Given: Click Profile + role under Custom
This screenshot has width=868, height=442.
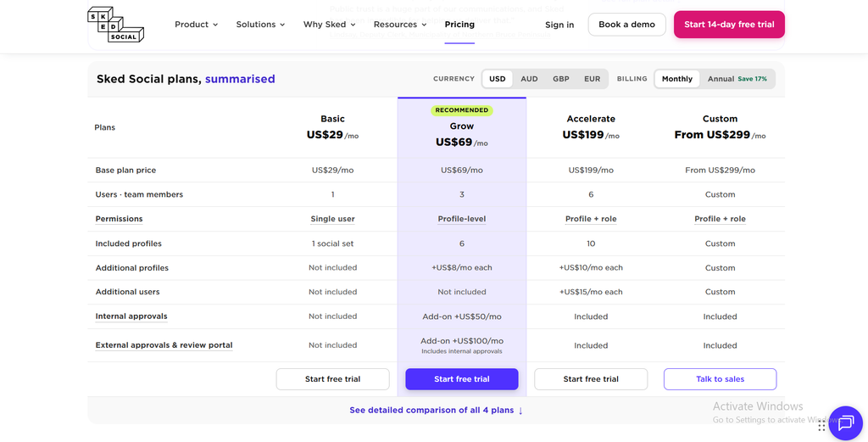Looking at the screenshot, I should [720, 219].
